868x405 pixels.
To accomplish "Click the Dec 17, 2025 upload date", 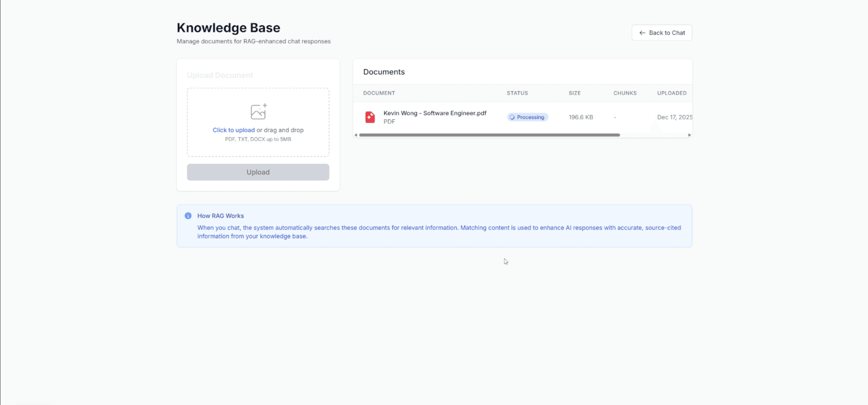I will (674, 117).
